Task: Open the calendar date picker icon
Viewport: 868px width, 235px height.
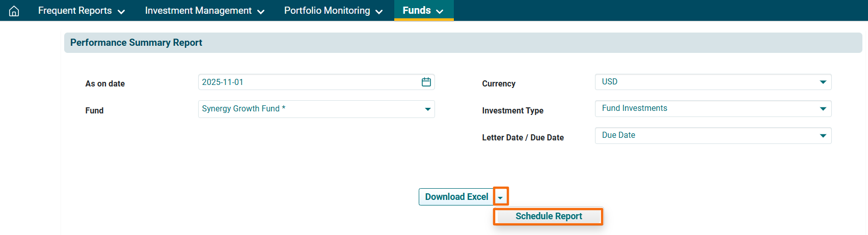Action: click(426, 82)
